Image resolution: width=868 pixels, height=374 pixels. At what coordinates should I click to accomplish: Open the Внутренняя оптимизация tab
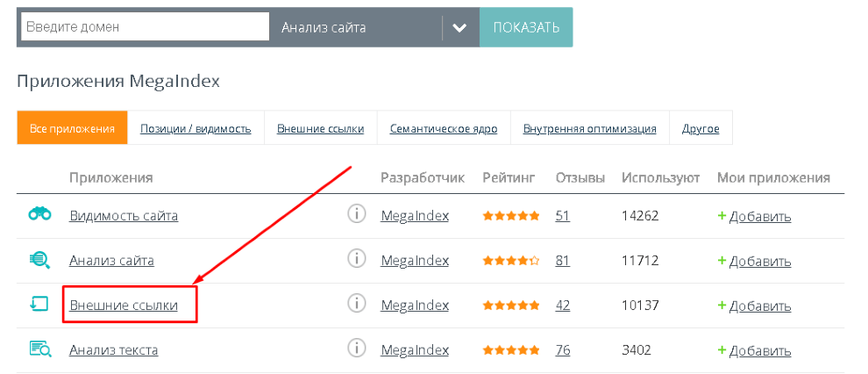coord(589,129)
